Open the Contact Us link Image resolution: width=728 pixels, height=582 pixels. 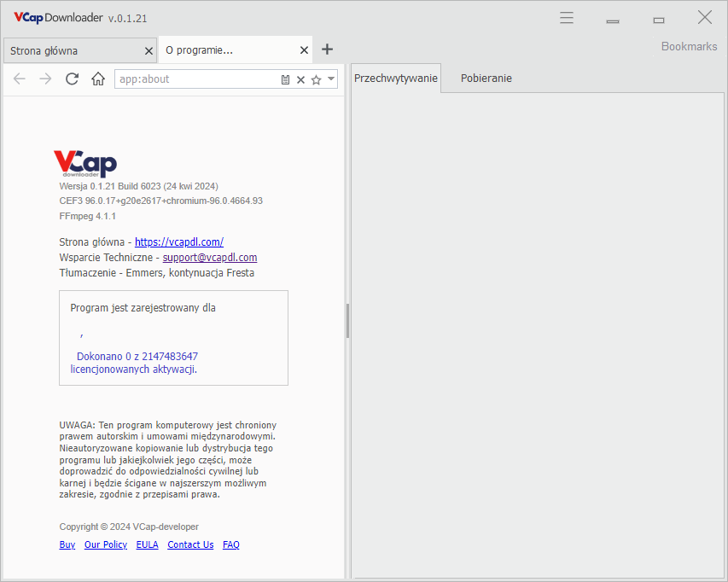pos(190,544)
